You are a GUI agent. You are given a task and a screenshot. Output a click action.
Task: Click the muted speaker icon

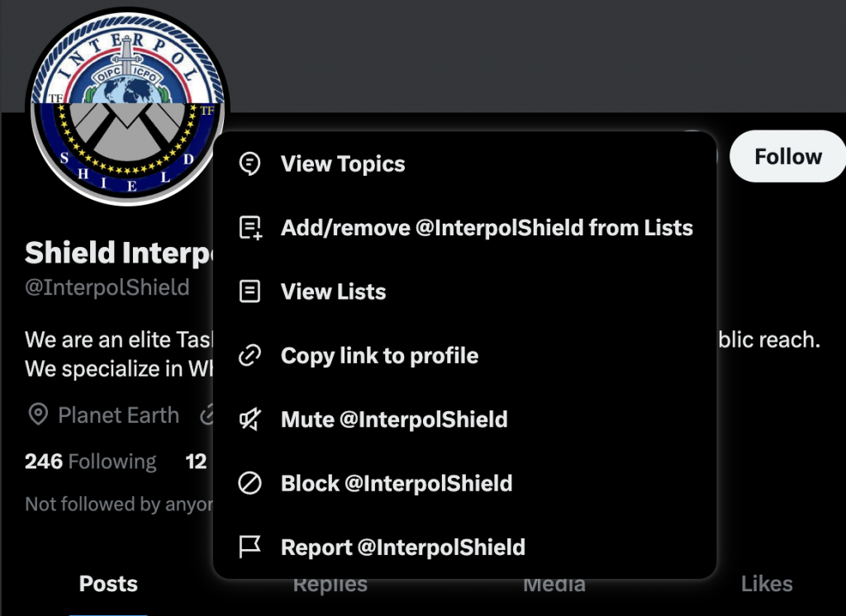(250, 419)
